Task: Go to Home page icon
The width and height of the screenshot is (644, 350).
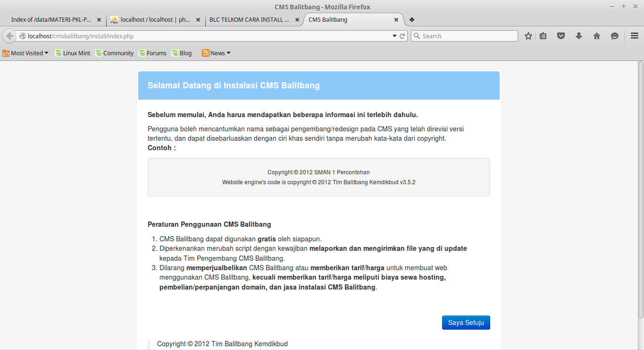Action: [597, 36]
